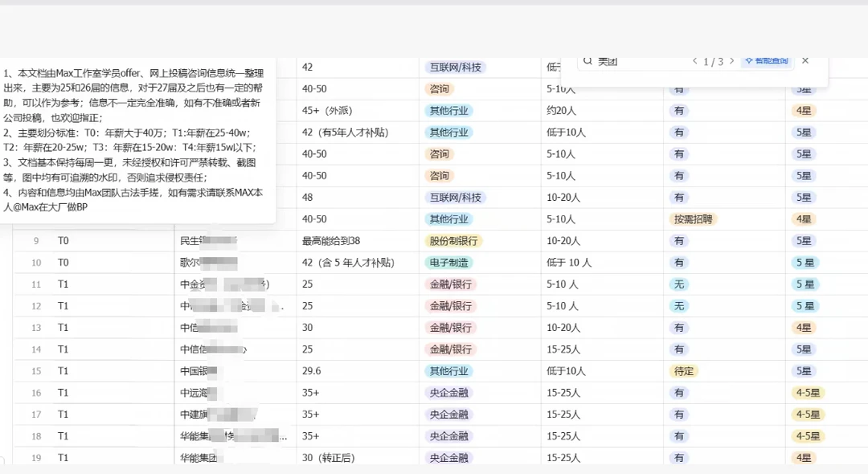Click the 4-5星 rating in row 18
The height and width of the screenshot is (474, 868).
click(808, 435)
